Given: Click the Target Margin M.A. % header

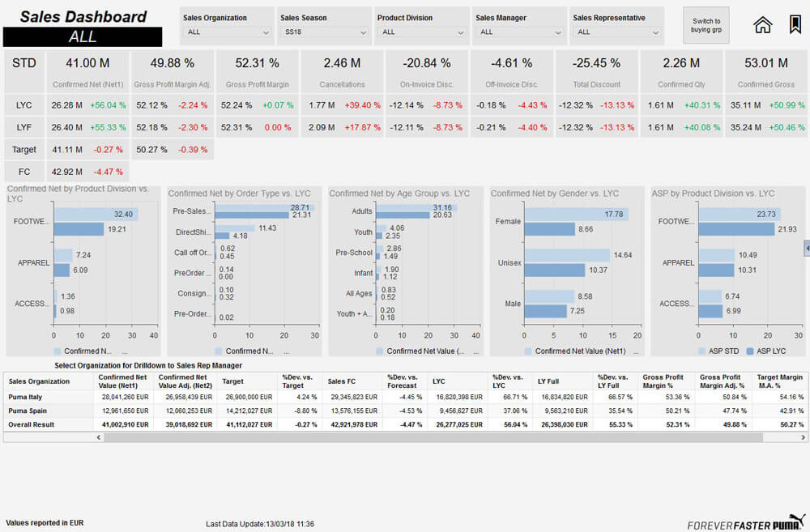Looking at the screenshot, I should click(x=779, y=381).
